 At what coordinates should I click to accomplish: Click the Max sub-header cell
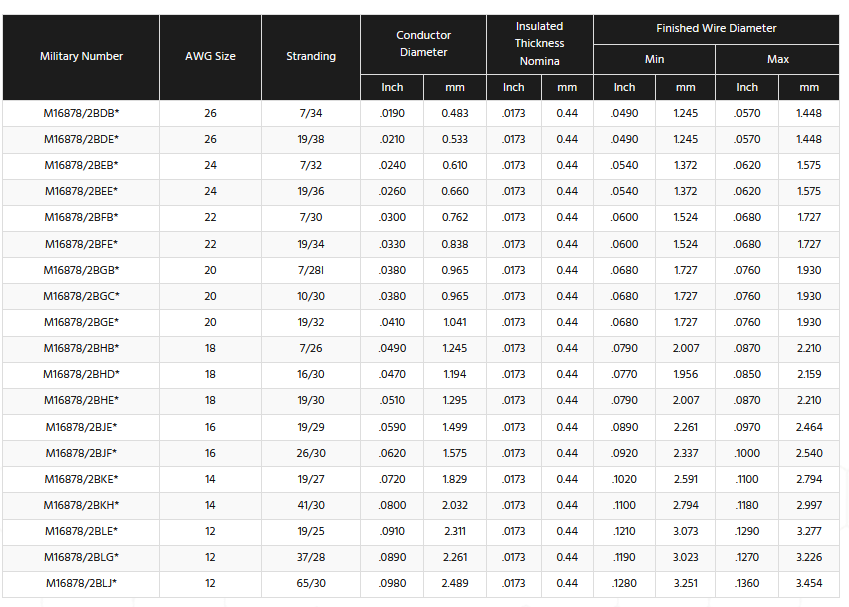pyautogui.click(x=778, y=60)
